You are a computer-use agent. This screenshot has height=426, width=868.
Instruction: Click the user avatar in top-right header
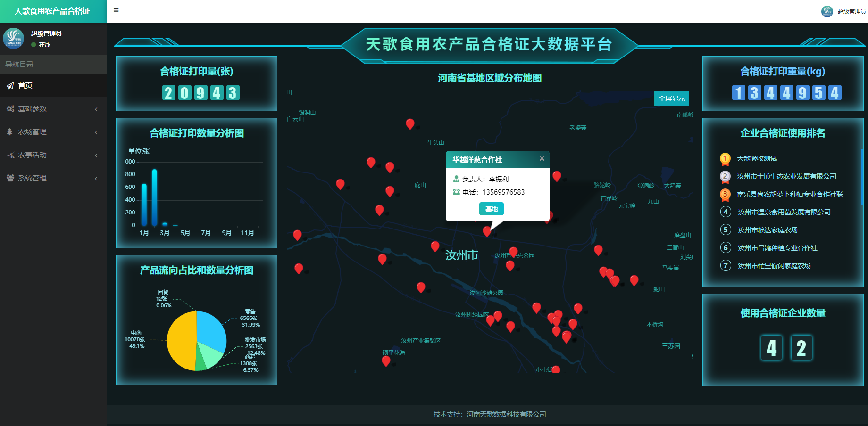point(827,11)
